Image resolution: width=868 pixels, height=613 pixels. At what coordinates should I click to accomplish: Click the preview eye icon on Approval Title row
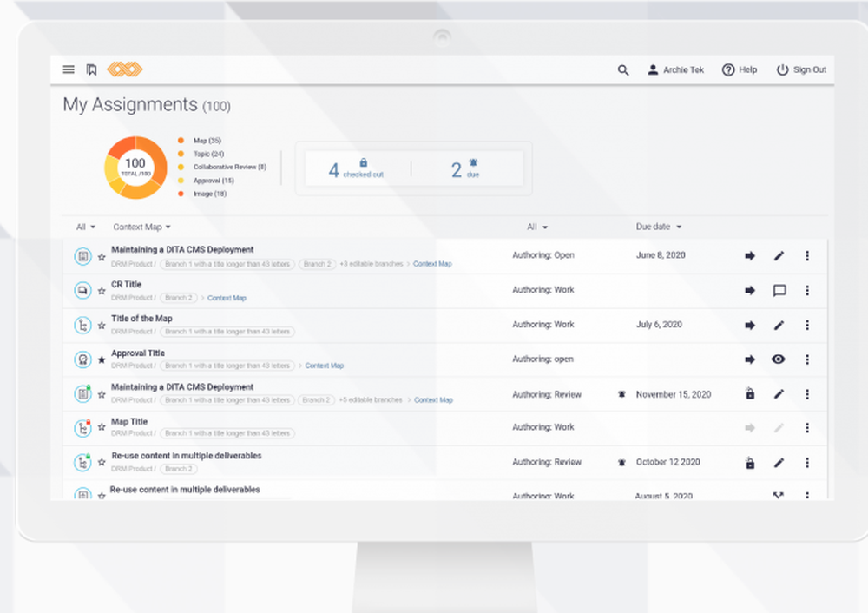tap(779, 359)
